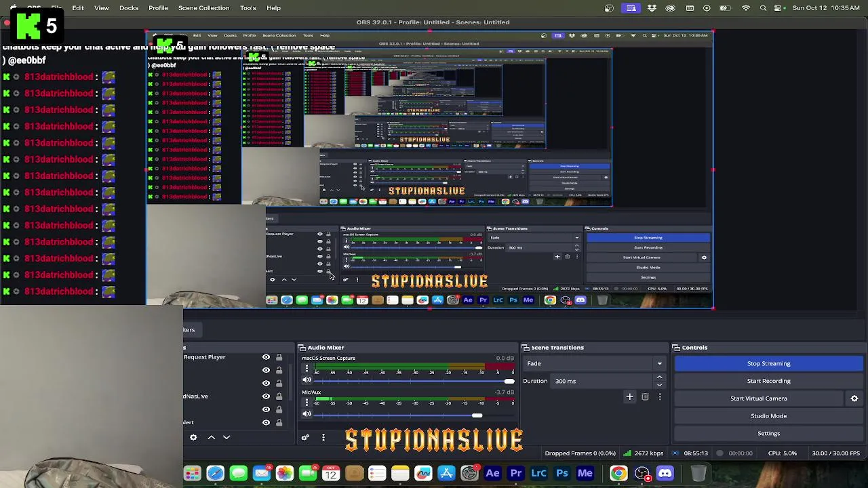This screenshot has height=488, width=868.
Task: Toggle lock on the dNasLive source
Action: coord(279,396)
